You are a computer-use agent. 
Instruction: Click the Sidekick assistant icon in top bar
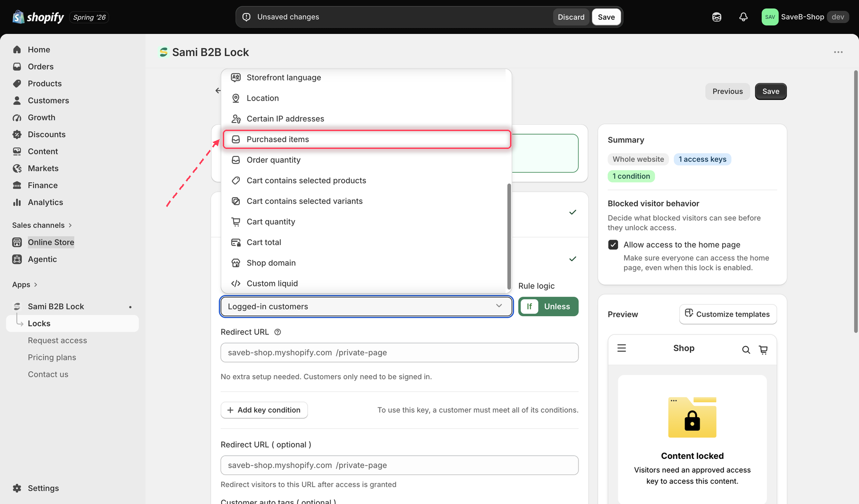coord(717,17)
